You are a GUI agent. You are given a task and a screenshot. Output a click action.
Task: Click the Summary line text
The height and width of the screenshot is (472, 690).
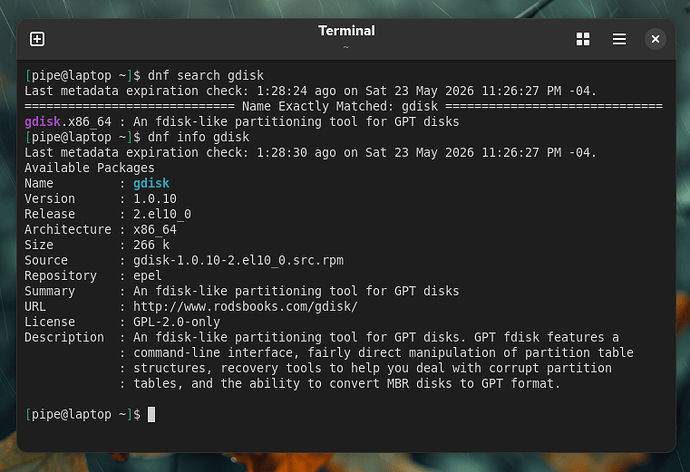(x=296, y=291)
